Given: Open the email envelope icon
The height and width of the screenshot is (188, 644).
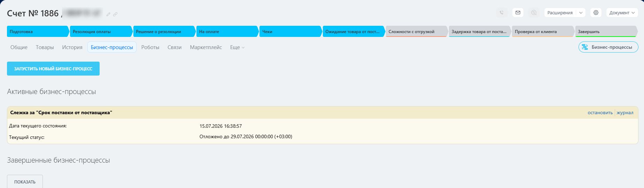Looking at the screenshot, I should click(x=518, y=13).
